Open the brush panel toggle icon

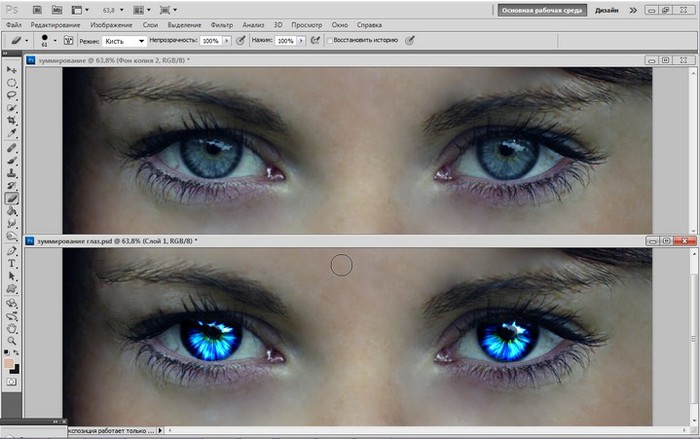coord(68,41)
